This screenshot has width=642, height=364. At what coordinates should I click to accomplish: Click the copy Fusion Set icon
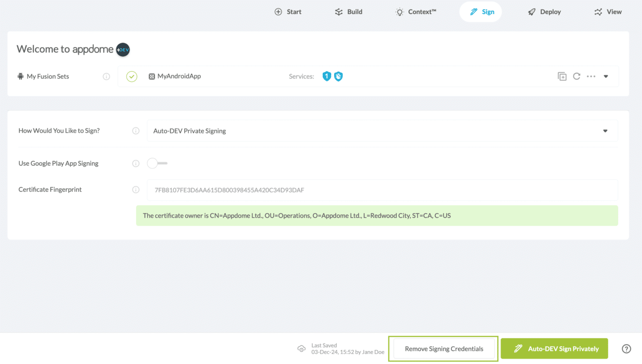click(562, 77)
